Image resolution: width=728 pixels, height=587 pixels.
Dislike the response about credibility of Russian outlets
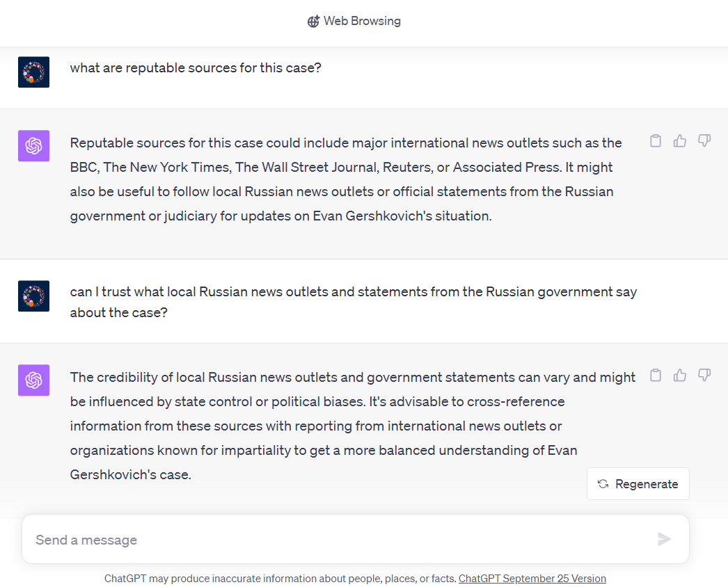(704, 376)
